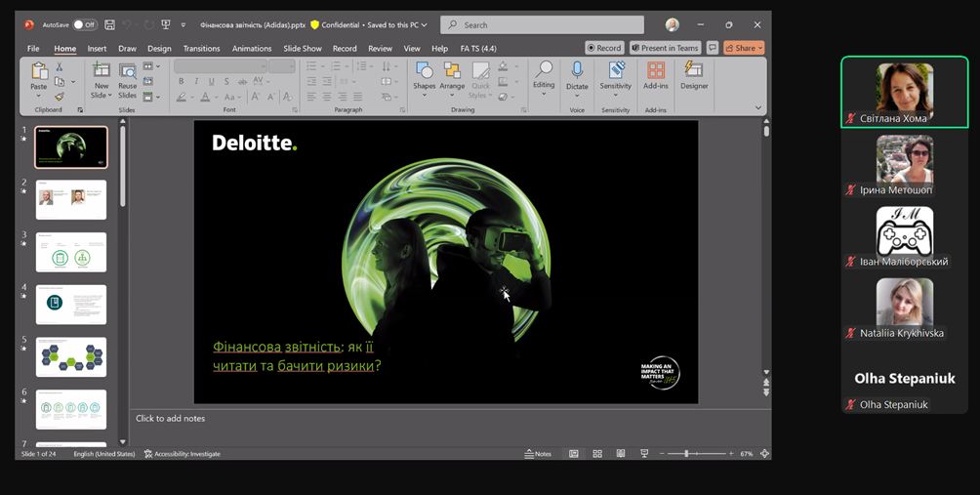Switch to Reading View in status bar
This screenshot has width=980, height=495.
click(621, 454)
